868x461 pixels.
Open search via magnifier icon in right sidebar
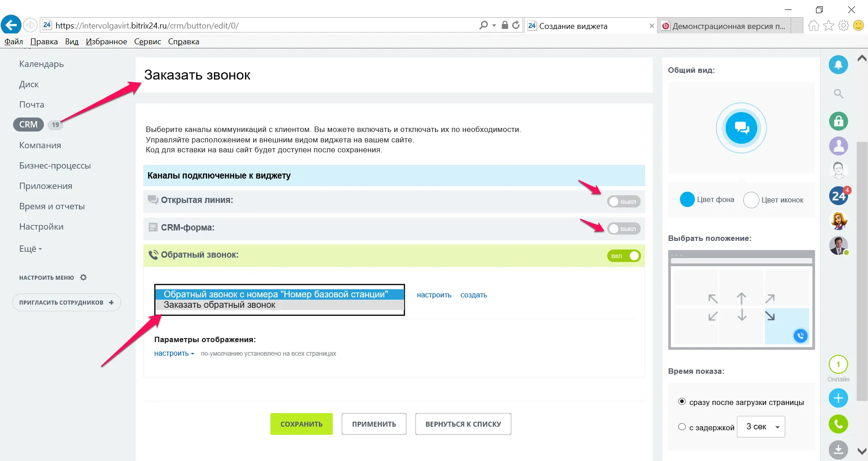pyautogui.click(x=838, y=94)
